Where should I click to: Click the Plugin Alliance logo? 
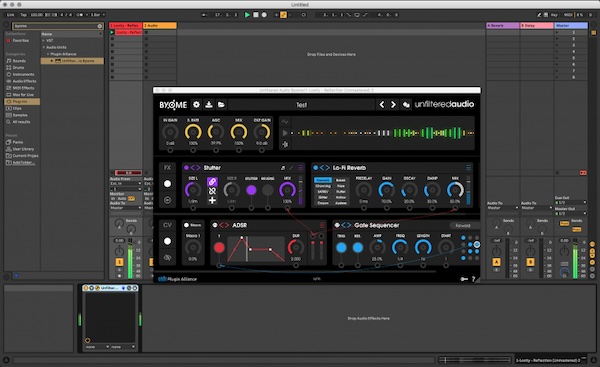point(178,279)
